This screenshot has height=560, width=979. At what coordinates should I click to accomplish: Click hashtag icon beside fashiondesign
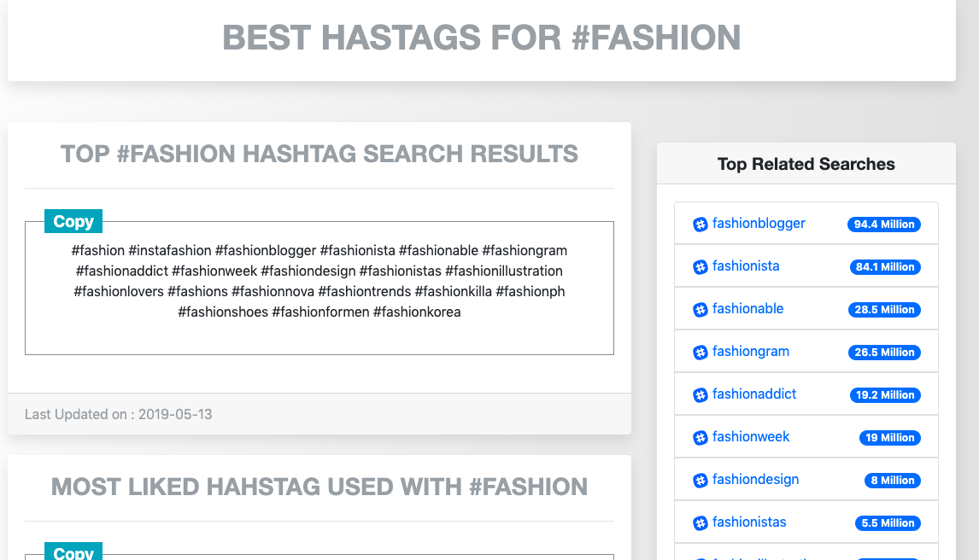coord(701,481)
